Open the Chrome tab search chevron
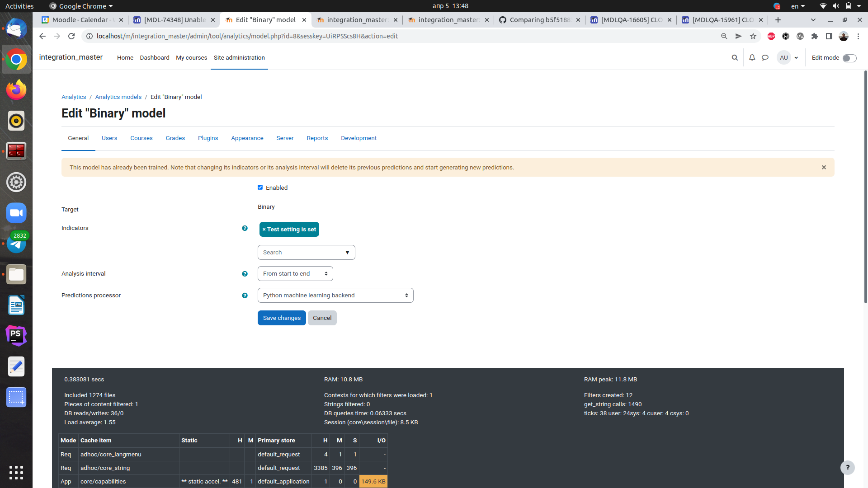Screen dimensions: 868x488 [813, 20]
